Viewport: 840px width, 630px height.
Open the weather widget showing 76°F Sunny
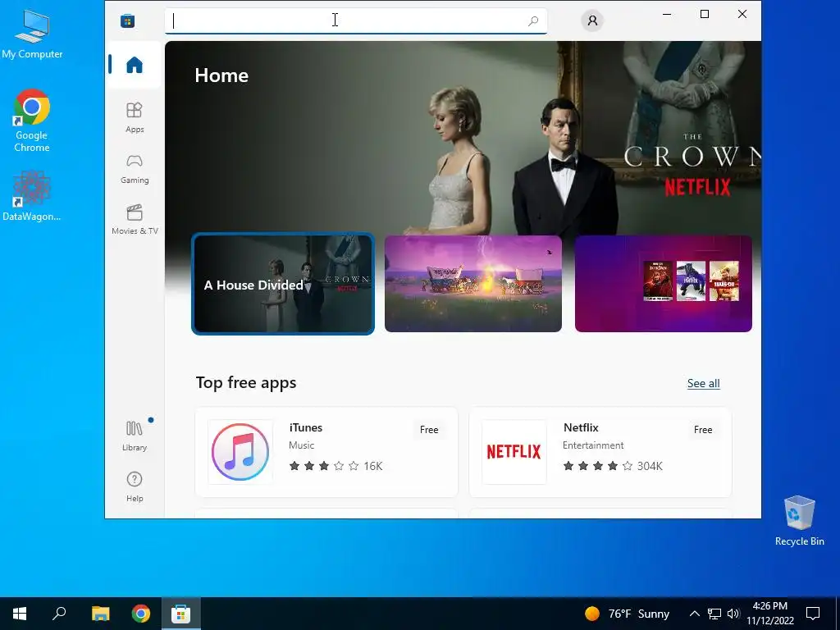627,614
